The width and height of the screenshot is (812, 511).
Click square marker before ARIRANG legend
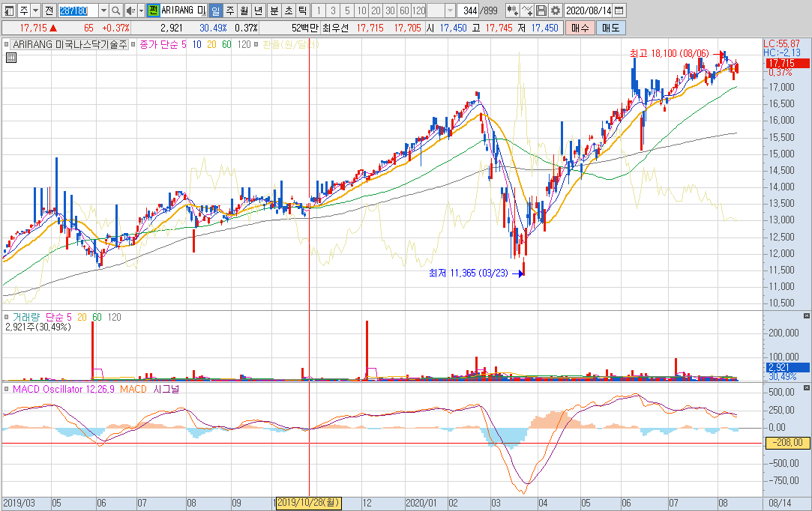[6, 44]
